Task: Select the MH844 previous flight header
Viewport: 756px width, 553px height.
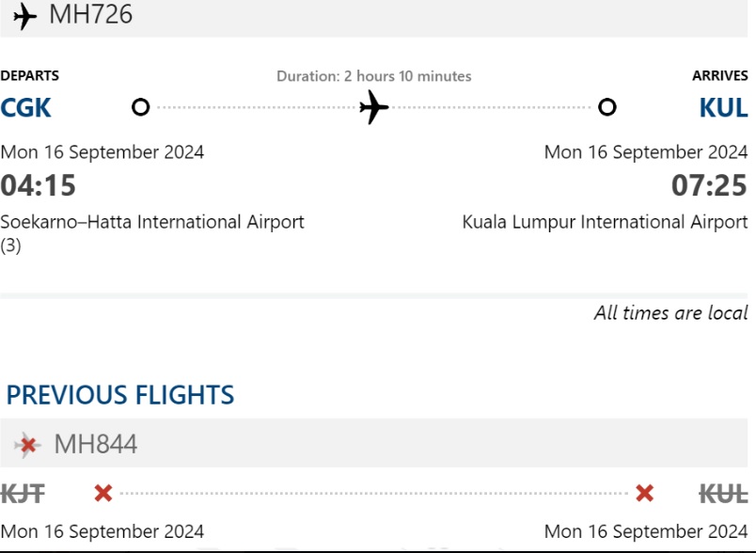Action: 95,444
